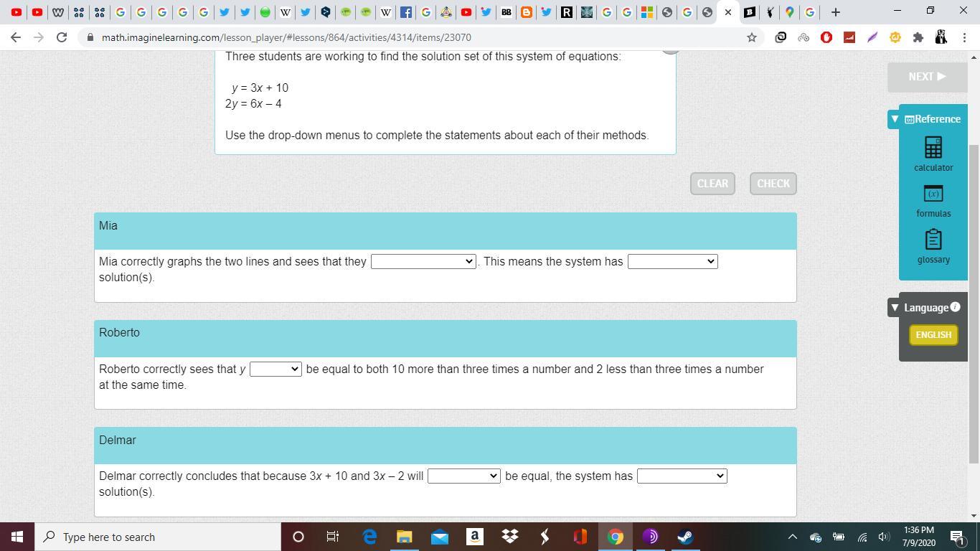Click the CHECK button

pos(773,184)
